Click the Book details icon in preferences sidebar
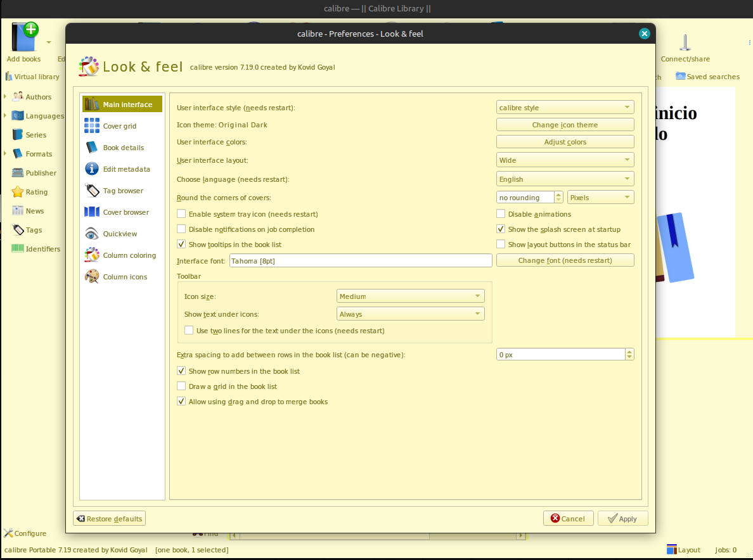 click(92, 148)
